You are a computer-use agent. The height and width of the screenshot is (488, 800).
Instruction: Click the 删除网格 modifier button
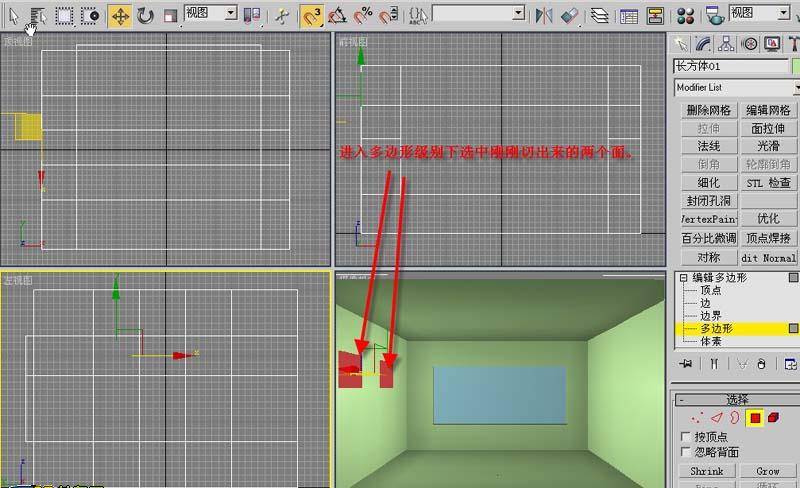coord(709,110)
